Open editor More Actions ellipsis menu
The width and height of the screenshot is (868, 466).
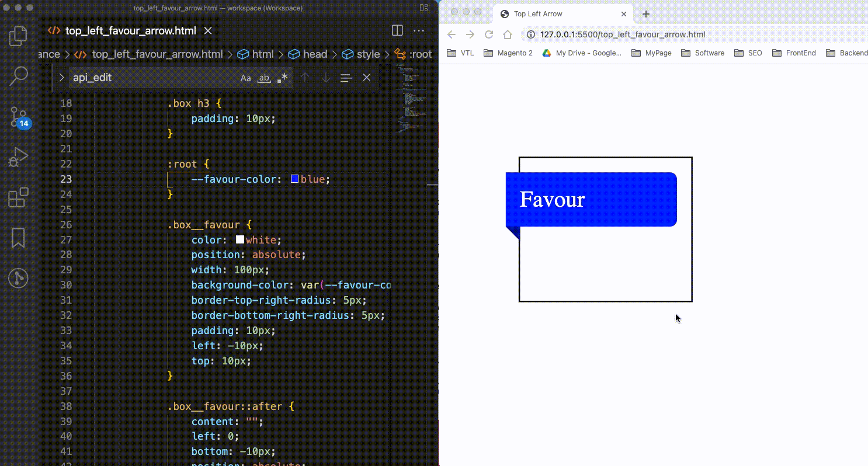419,31
